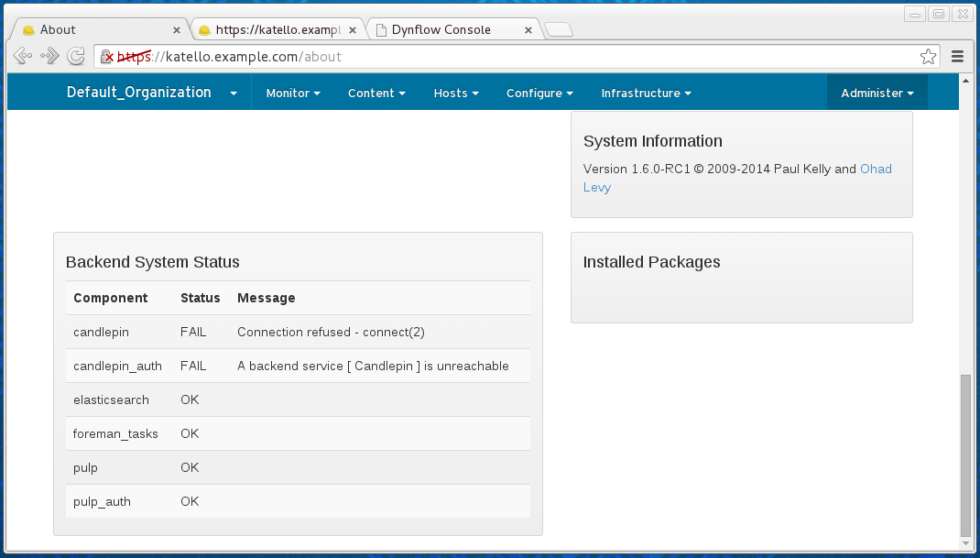Screen dimensions: 980x558
Task: Select the elasticsearch component cell
Action: click(111, 399)
